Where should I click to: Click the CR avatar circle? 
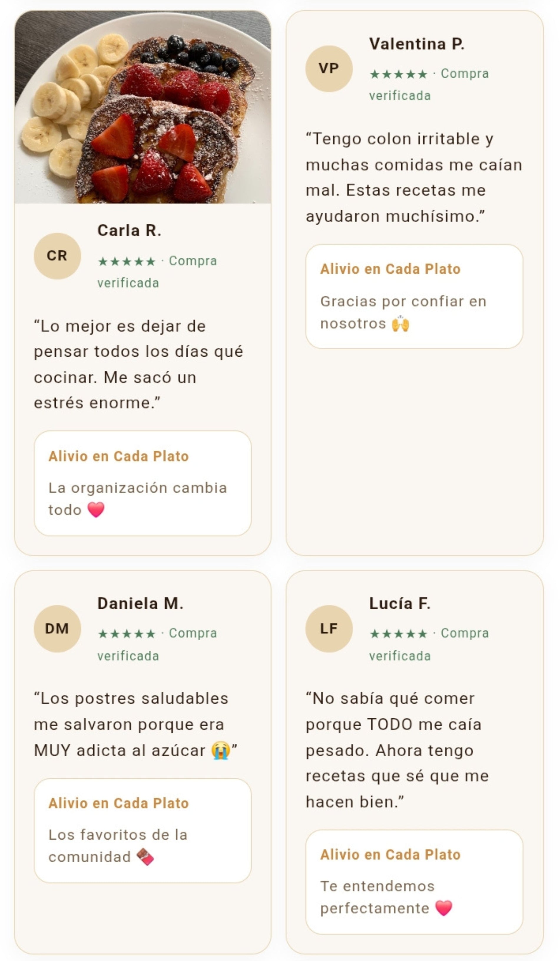(57, 256)
